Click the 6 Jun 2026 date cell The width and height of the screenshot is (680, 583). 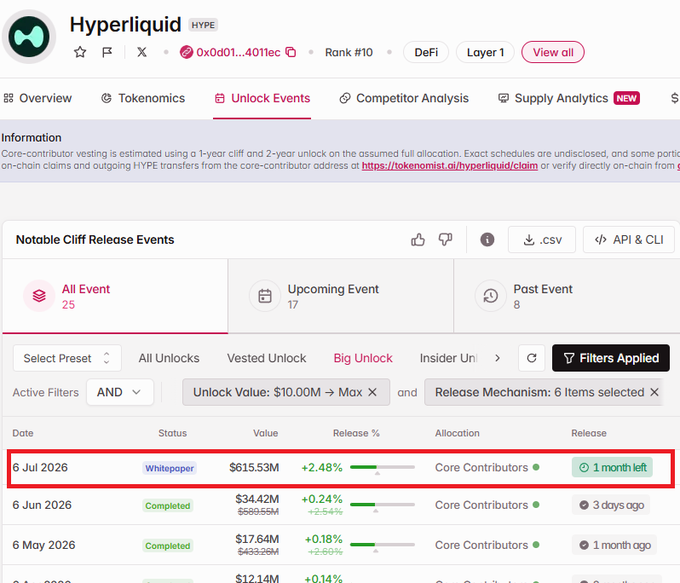pos(42,505)
